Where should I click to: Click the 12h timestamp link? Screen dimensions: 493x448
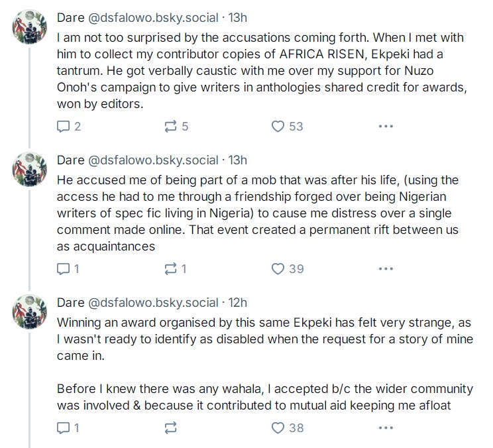(238, 303)
